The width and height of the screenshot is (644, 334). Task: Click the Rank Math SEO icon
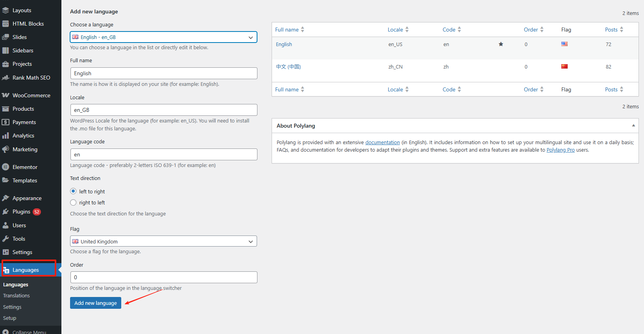pyautogui.click(x=6, y=78)
